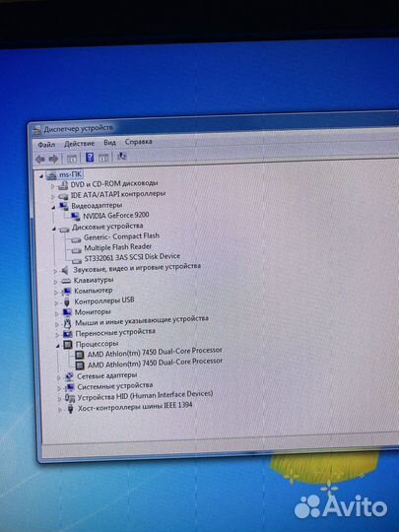
Task: Open the Файл menu
Action: pos(46,145)
